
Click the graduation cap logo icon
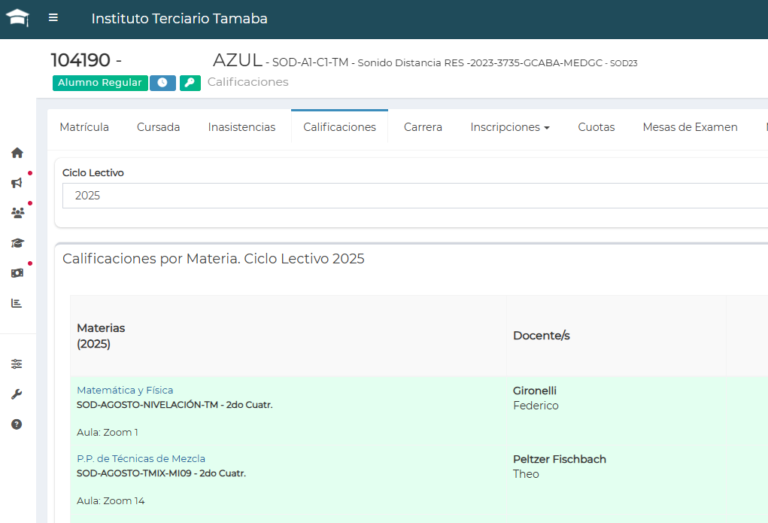click(x=17, y=18)
